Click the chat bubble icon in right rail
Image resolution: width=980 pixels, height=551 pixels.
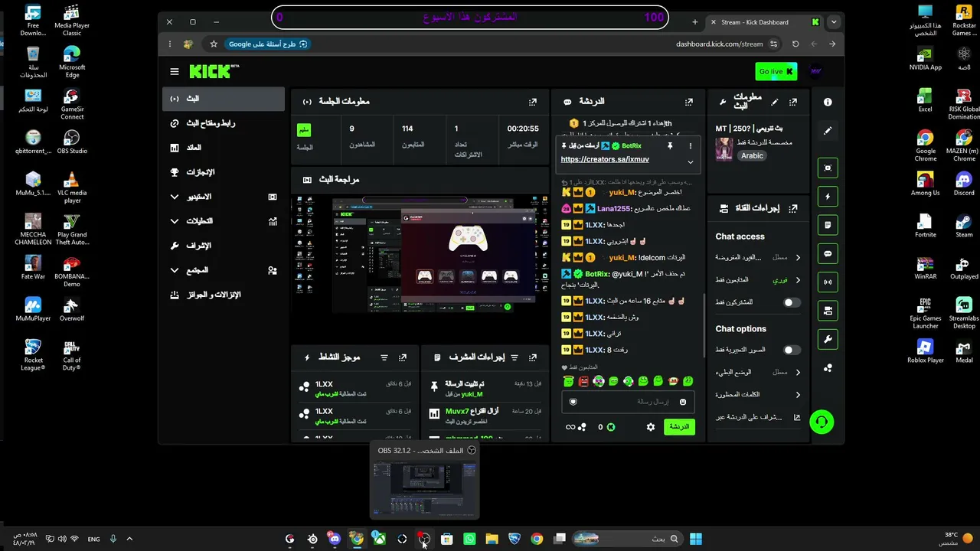(x=828, y=253)
